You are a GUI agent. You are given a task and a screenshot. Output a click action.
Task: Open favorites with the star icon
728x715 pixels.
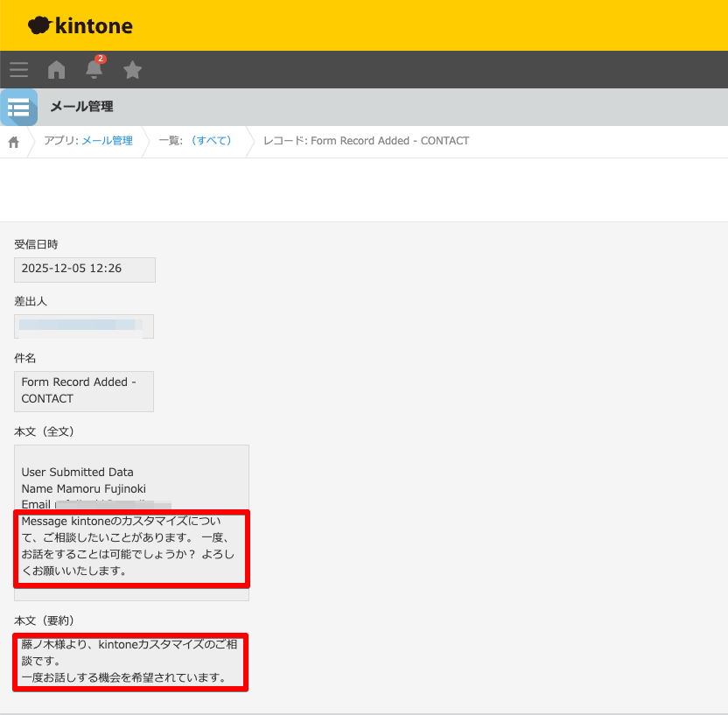(x=132, y=69)
